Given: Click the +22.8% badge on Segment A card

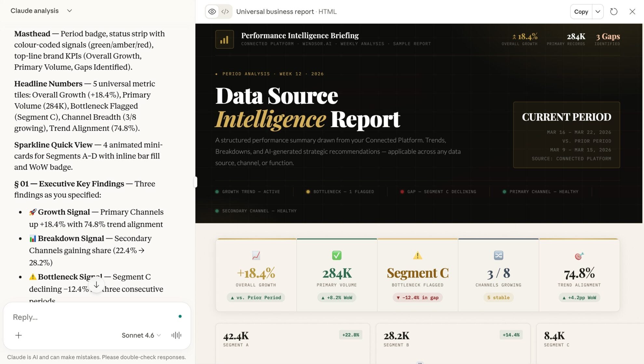Looking at the screenshot, I should point(351,335).
